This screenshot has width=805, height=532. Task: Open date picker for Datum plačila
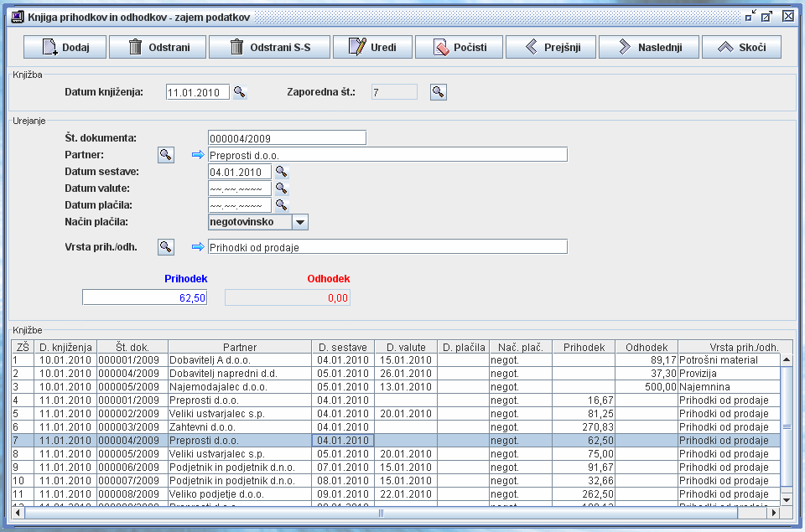(282, 205)
